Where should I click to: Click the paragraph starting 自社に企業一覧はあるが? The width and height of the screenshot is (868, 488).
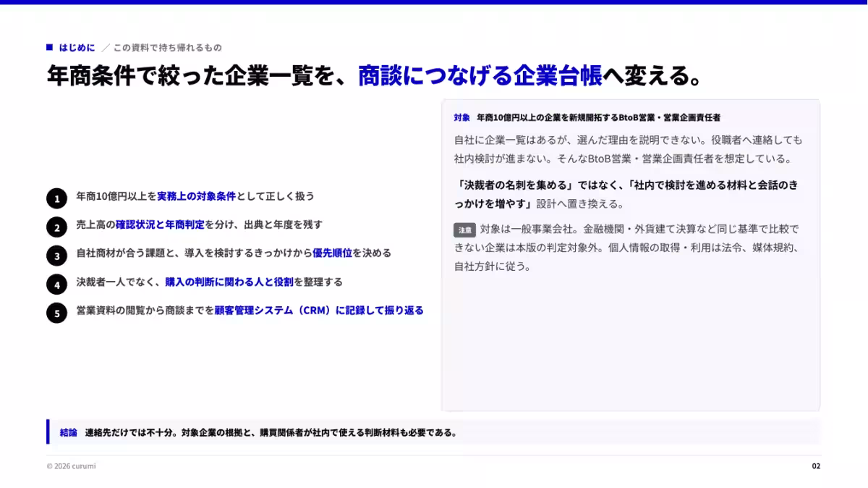tap(628, 149)
